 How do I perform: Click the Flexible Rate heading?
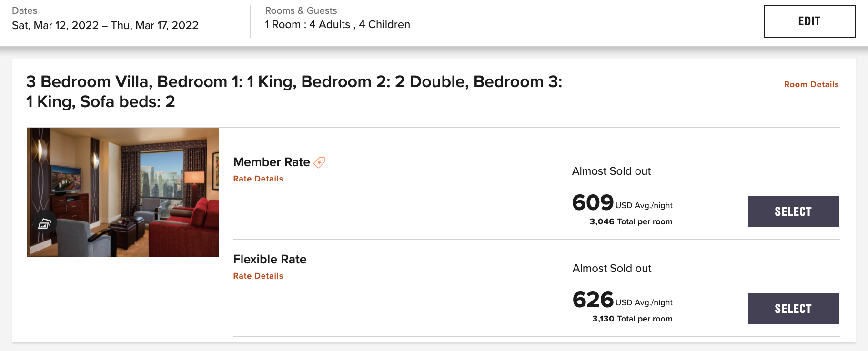270,260
